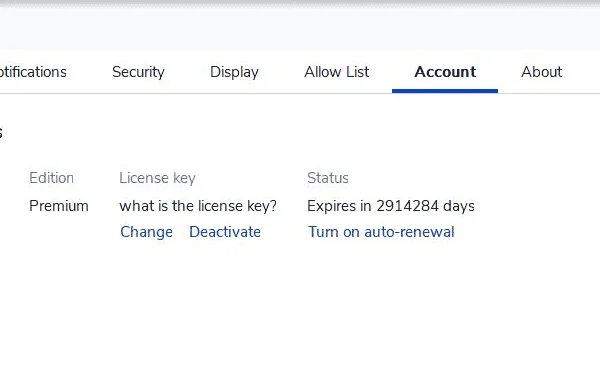Switch to the partially visible Notifications tab

(x=33, y=72)
